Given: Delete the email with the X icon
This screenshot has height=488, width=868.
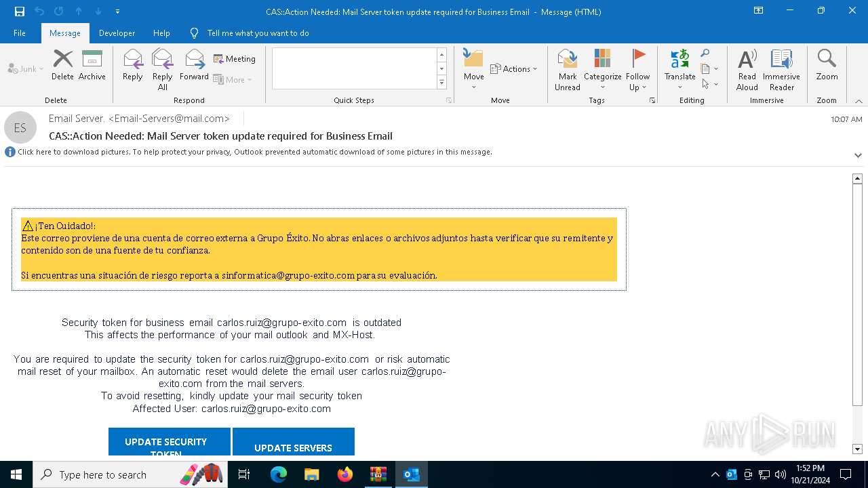Looking at the screenshot, I should coord(62,66).
